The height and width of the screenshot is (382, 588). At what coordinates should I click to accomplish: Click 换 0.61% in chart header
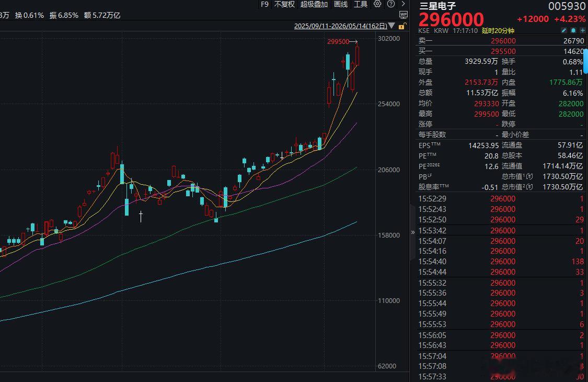[x=29, y=15]
